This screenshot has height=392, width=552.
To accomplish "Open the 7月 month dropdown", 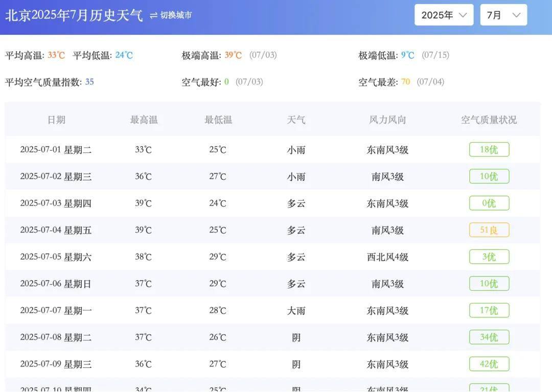I will tap(503, 15).
